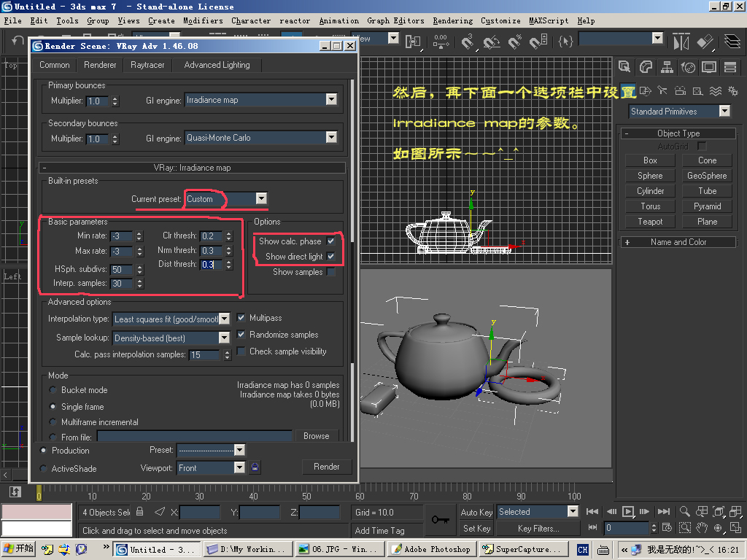Select the Systems category icon
Image resolution: width=747 pixels, height=560 pixels.
(732, 90)
